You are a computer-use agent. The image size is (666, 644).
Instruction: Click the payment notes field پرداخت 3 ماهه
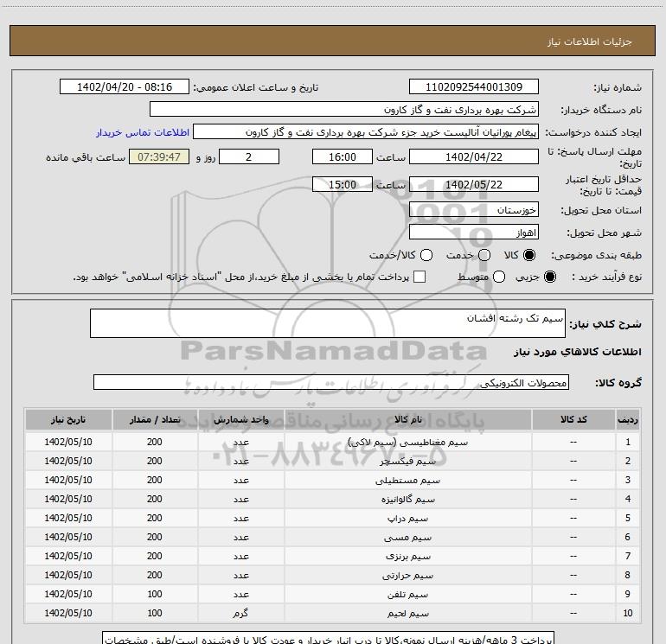pos(329,638)
